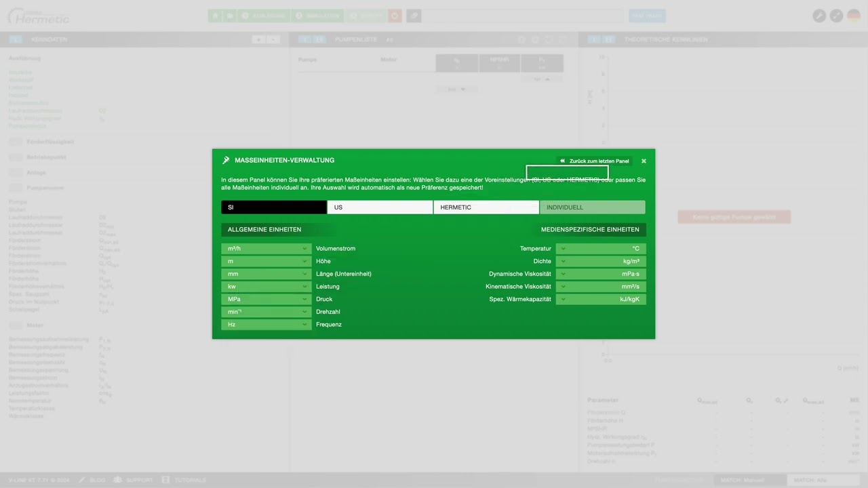Open the BLOG link in footer
The width and height of the screenshot is (868, 488).
[92, 480]
